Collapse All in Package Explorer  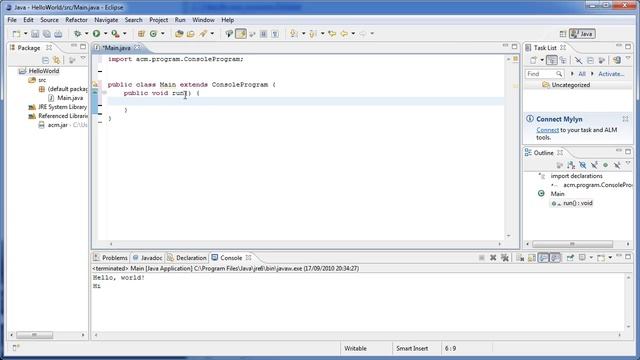click(46, 60)
